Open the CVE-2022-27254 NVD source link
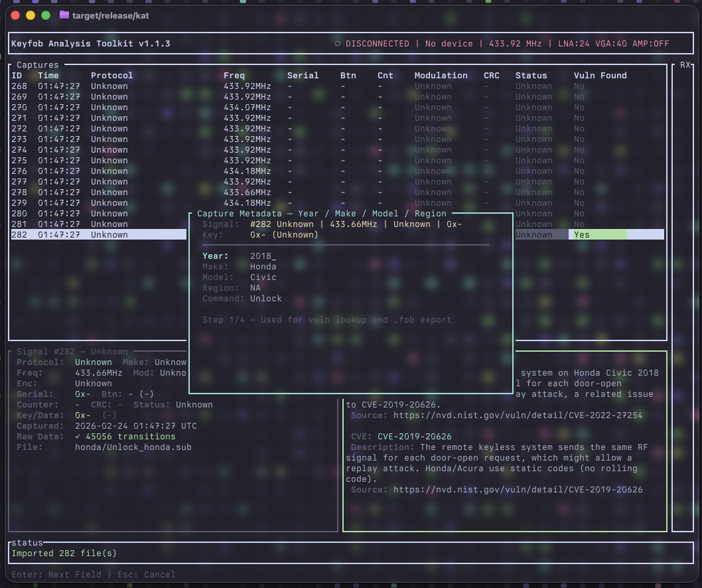This screenshot has height=588, width=702. click(518, 415)
